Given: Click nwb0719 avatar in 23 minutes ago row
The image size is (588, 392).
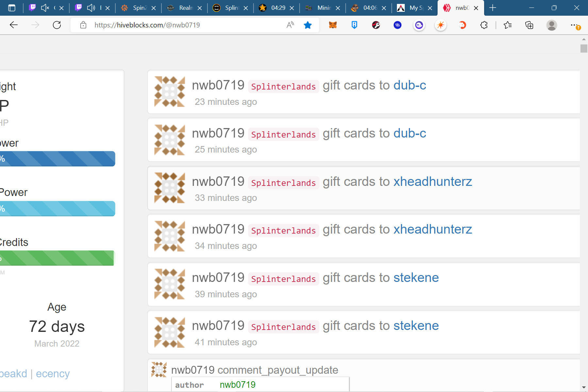Looking at the screenshot, I should coord(170,92).
